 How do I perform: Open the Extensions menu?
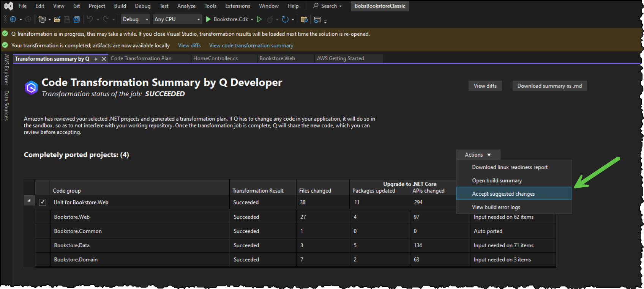(238, 6)
